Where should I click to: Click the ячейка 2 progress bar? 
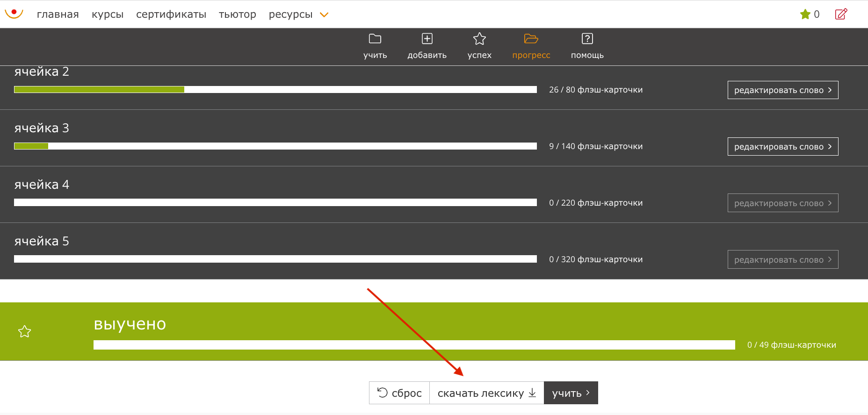pos(275,90)
